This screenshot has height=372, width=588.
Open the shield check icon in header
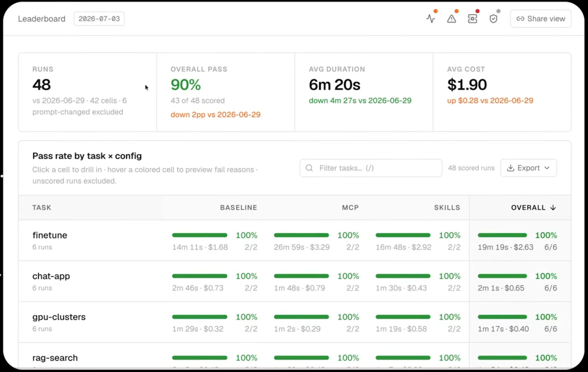click(493, 19)
